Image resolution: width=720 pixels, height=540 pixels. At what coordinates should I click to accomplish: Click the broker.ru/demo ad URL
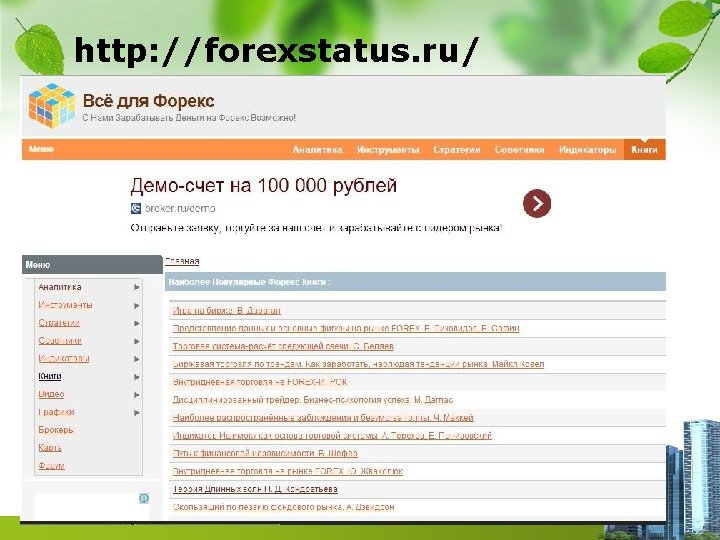[x=180, y=208]
